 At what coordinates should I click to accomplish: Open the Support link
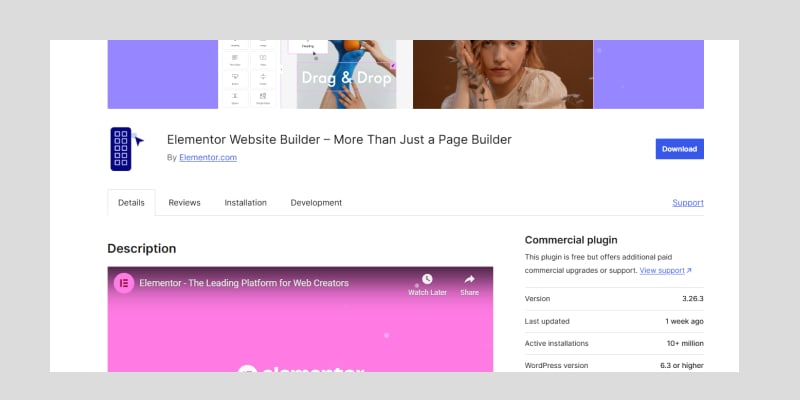point(688,203)
